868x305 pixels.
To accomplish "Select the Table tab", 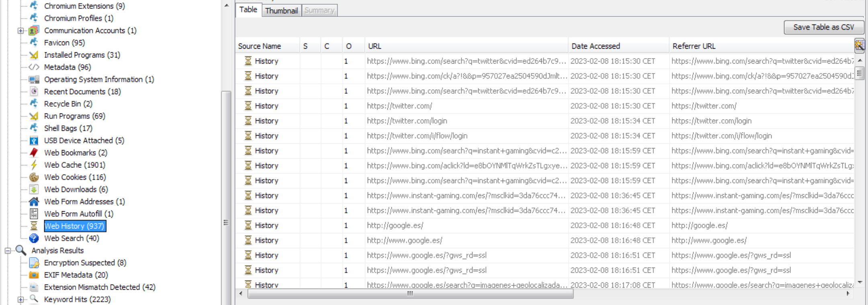I will point(248,10).
